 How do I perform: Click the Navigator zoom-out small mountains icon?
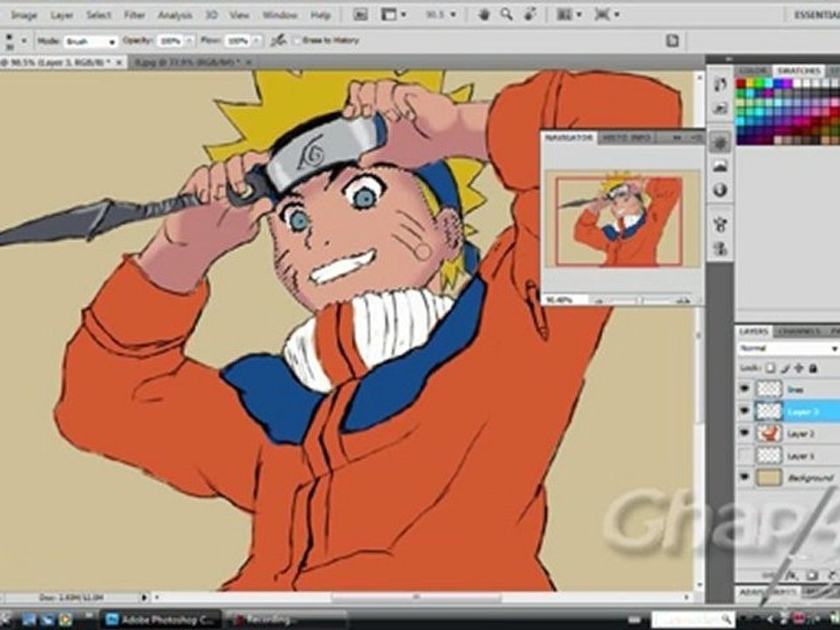[x=599, y=301]
